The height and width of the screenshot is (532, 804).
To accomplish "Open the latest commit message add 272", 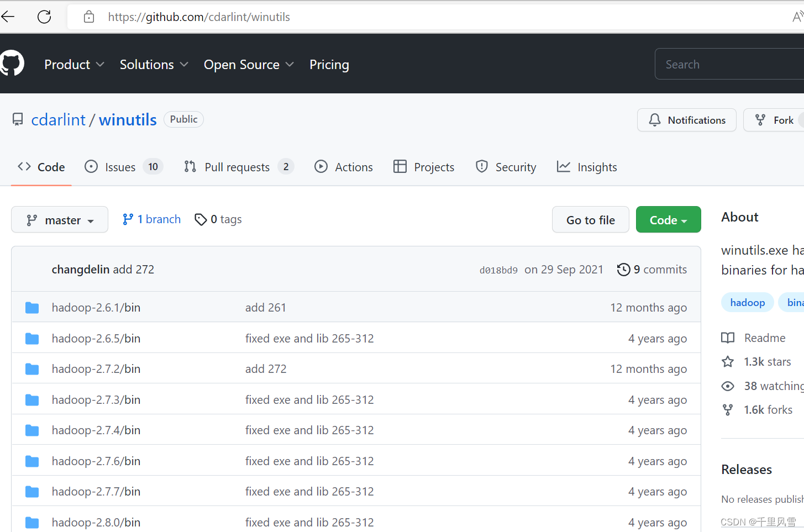I will pyautogui.click(x=134, y=270).
